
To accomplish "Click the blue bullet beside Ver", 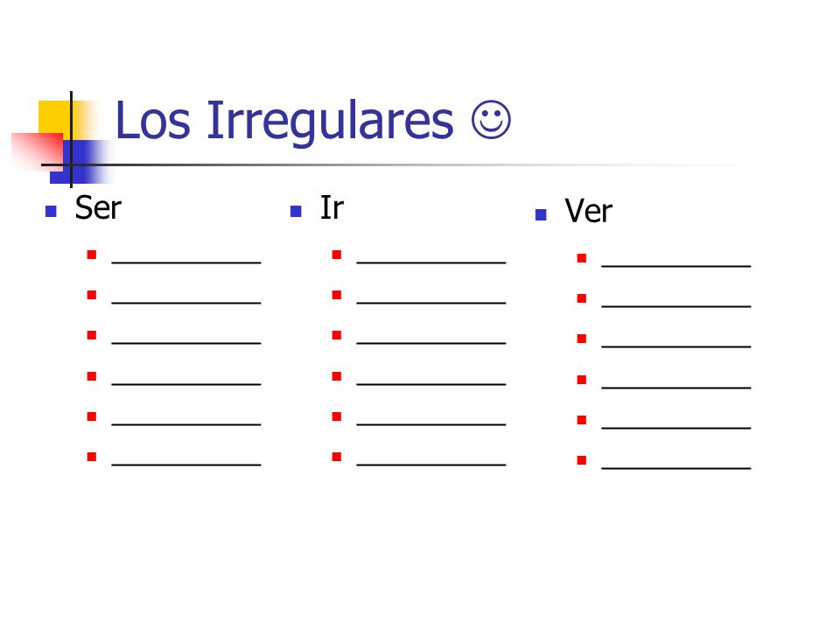I will click(x=541, y=215).
